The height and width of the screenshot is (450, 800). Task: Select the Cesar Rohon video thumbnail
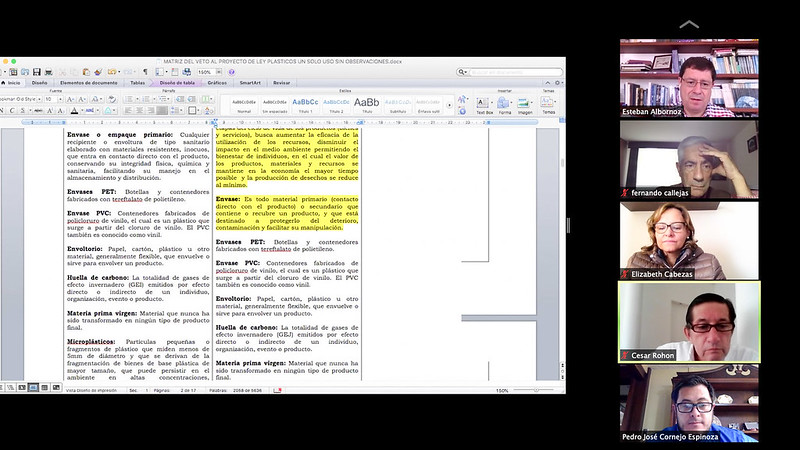click(689, 322)
